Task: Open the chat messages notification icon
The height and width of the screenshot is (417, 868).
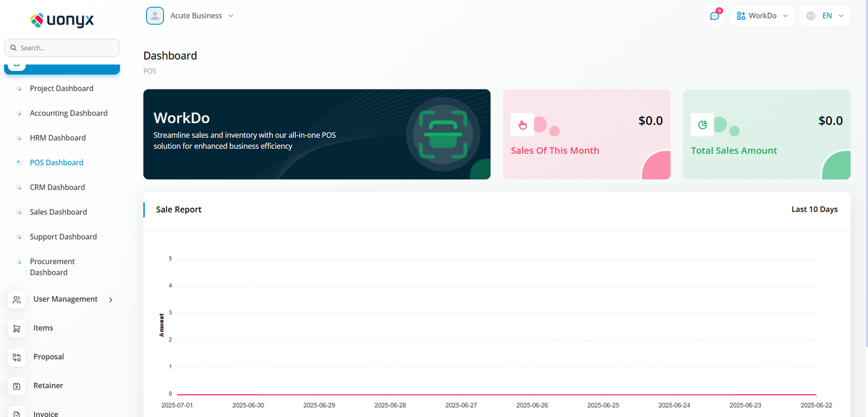Action: [x=714, y=16]
